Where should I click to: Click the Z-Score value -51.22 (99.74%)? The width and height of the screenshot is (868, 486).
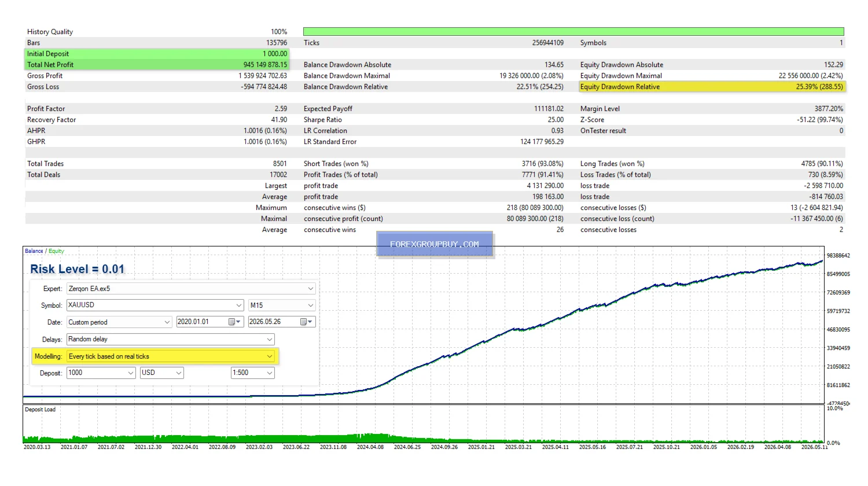click(x=820, y=120)
